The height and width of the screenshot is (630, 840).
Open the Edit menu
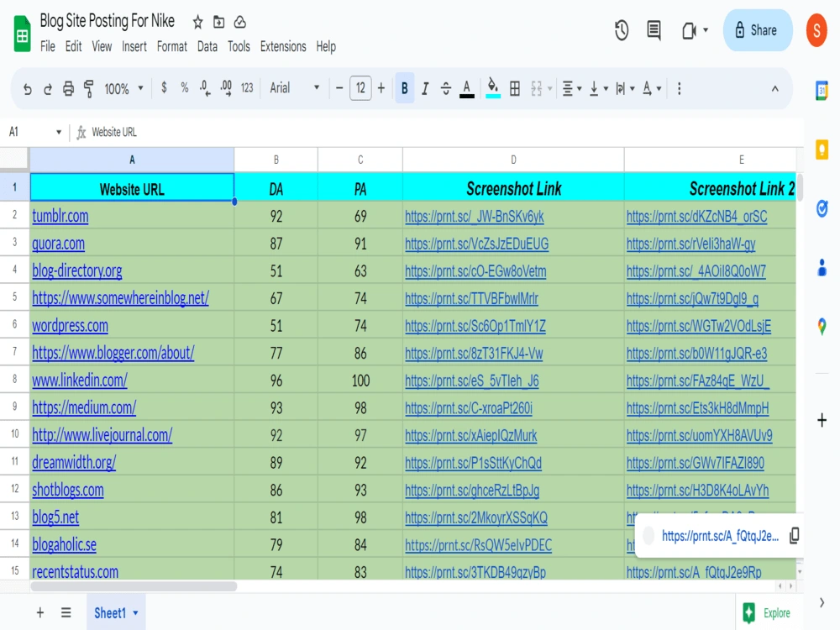point(73,46)
